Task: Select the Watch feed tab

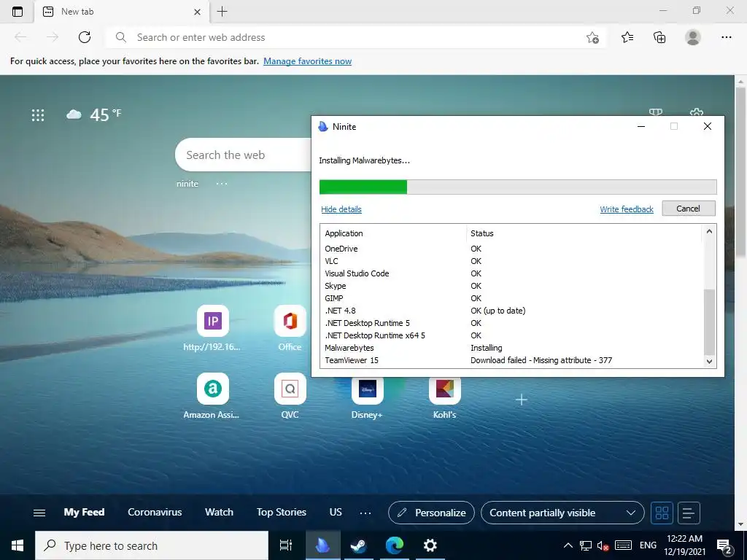Action: coord(219,513)
